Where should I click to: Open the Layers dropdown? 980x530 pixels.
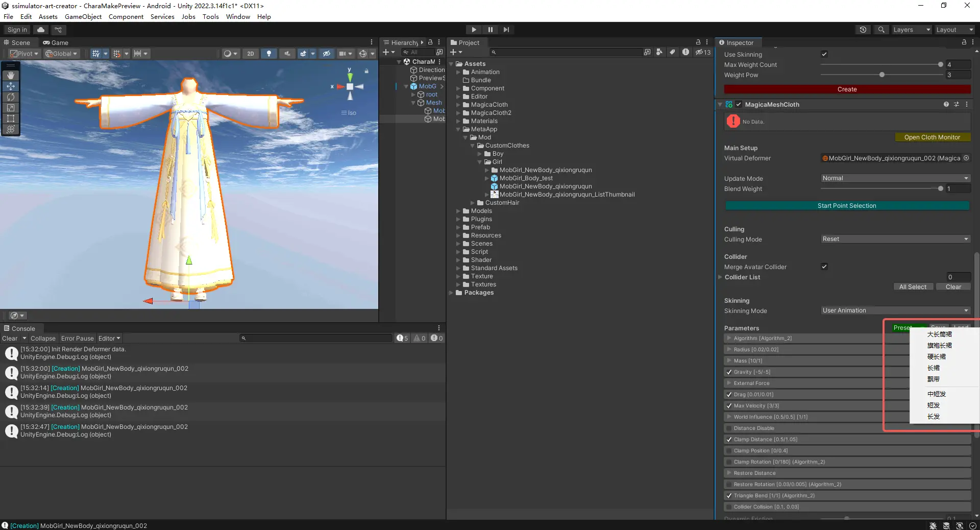pyautogui.click(x=911, y=30)
